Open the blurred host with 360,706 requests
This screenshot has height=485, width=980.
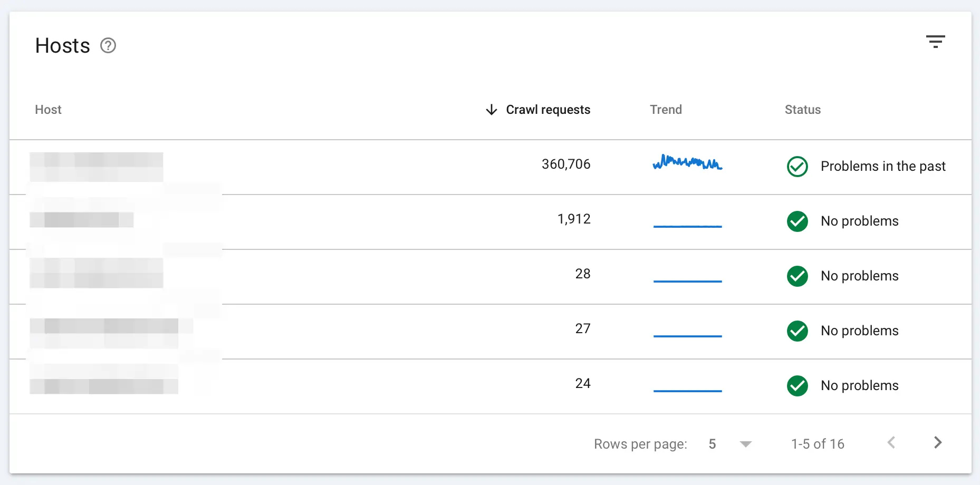(x=97, y=167)
